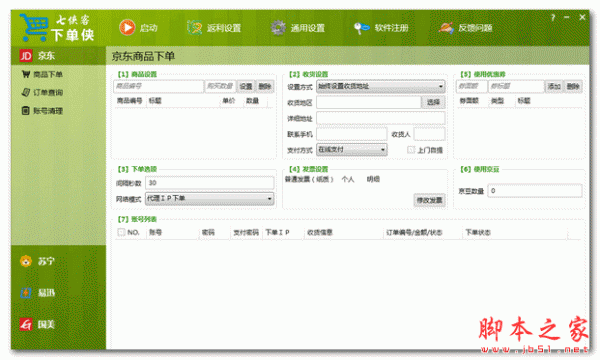The width and height of the screenshot is (600, 360).
Task: Minimize the 下单侠 window
Action: point(567,18)
